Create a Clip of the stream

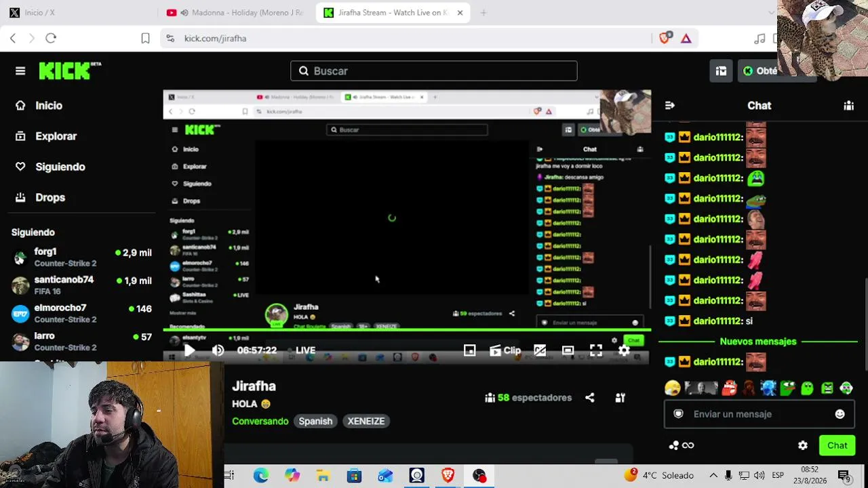coord(505,350)
